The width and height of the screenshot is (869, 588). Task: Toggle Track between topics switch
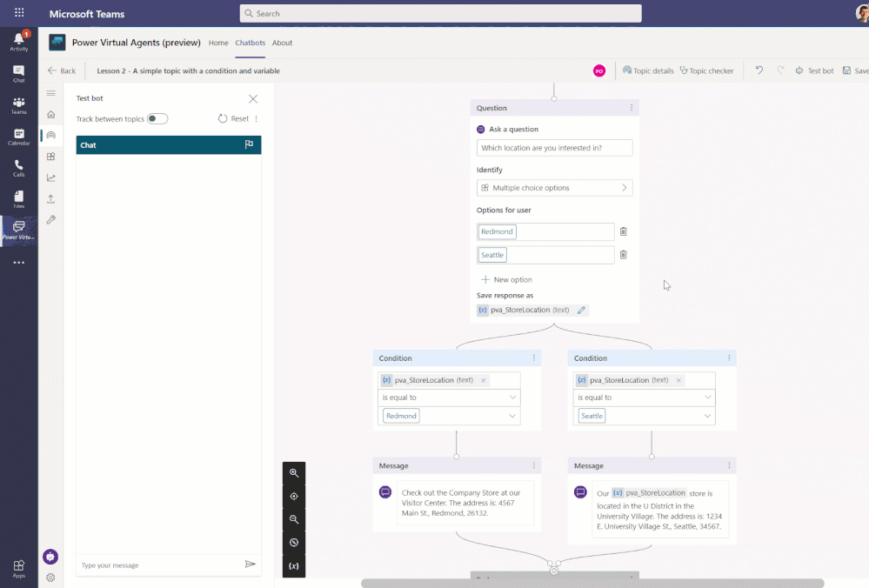click(x=157, y=118)
